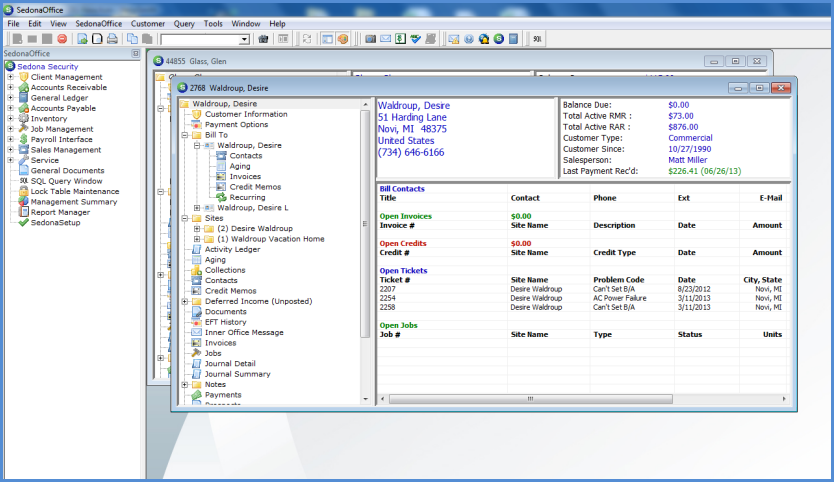834x482 pixels.
Task: Expand the Job Management node
Action: pos(10,129)
